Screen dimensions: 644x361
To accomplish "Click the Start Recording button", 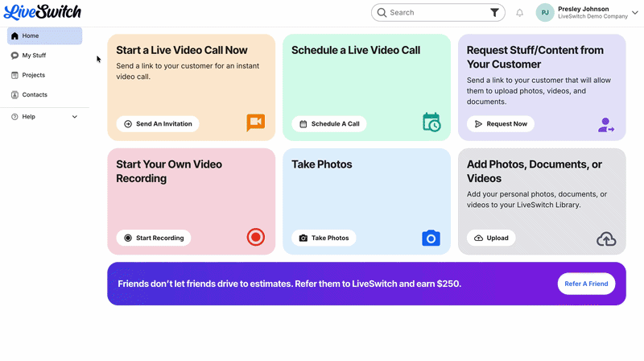I will click(154, 238).
